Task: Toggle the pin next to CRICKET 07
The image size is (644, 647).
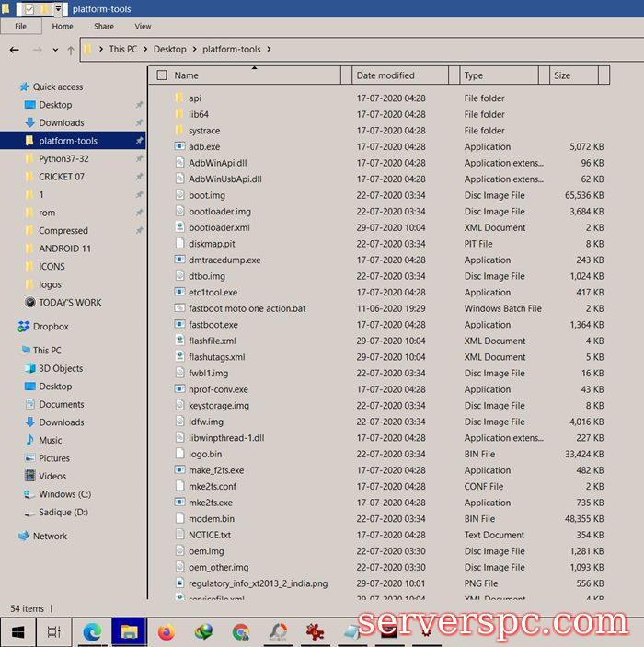Action: (x=139, y=177)
